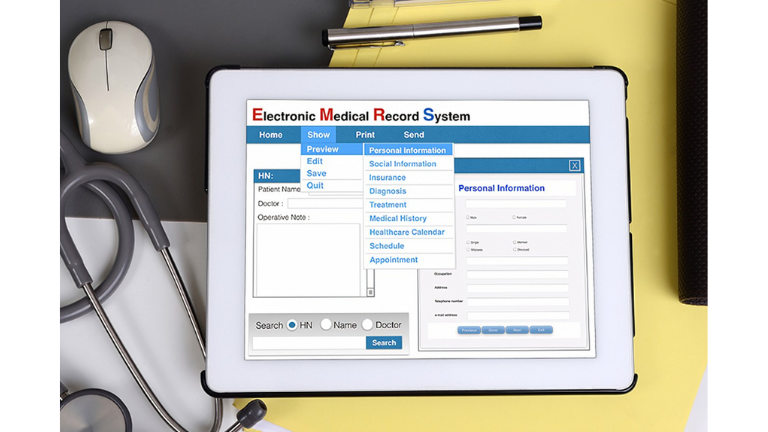Select the Name search radio button
This screenshot has width=768, height=432.
pos(326,325)
